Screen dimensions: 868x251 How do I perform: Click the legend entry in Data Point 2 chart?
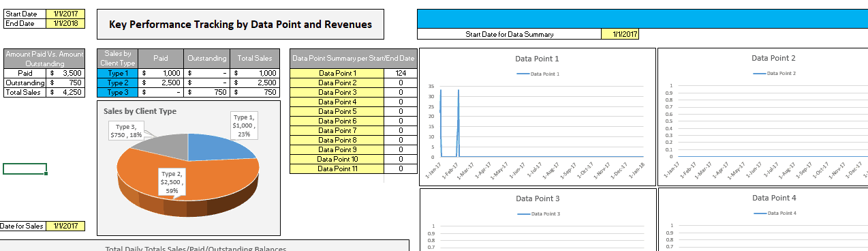pyautogui.click(x=775, y=73)
